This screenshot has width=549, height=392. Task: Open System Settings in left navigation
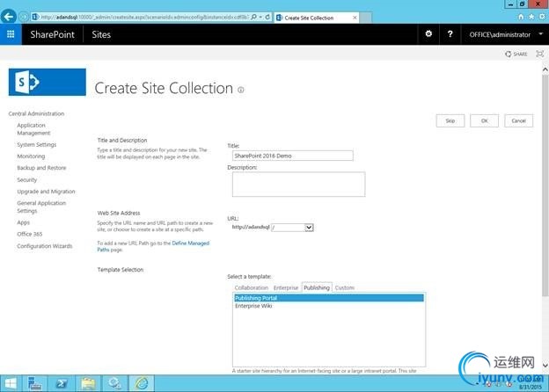click(37, 145)
